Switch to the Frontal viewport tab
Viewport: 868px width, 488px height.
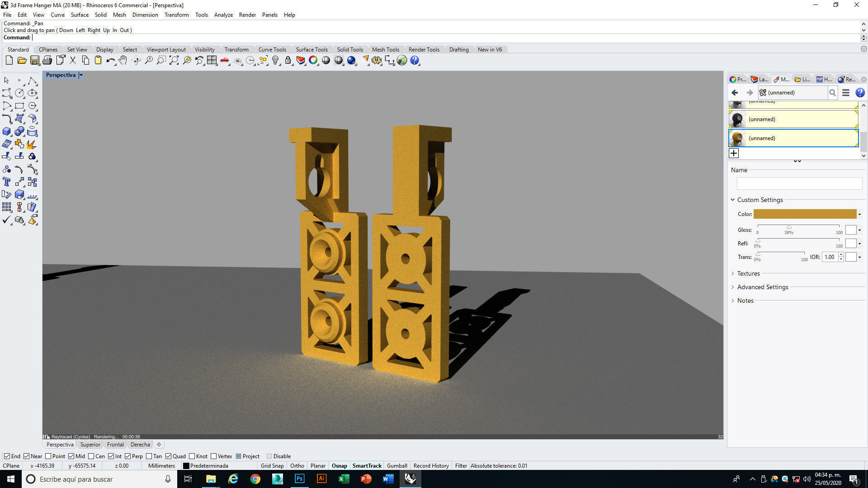[x=115, y=444]
